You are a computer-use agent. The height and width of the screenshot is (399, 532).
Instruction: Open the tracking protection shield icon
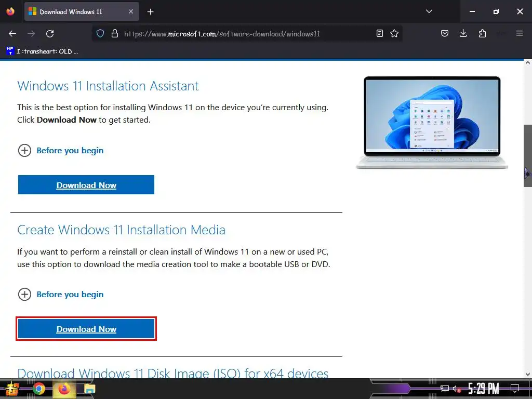(x=100, y=34)
